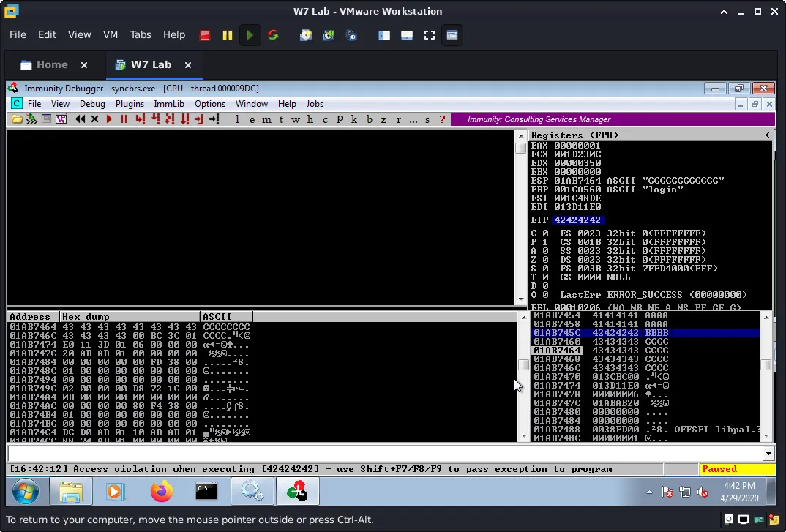This screenshot has height=532, width=786.
Task: Show executable modules with the 'e' button
Action: (x=252, y=119)
